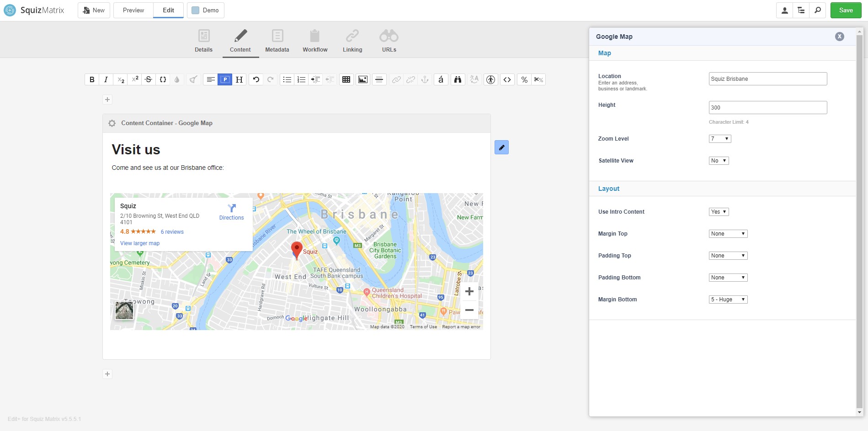The image size is (868, 431).
Task: Open the Padding Top dropdown
Action: (728, 256)
